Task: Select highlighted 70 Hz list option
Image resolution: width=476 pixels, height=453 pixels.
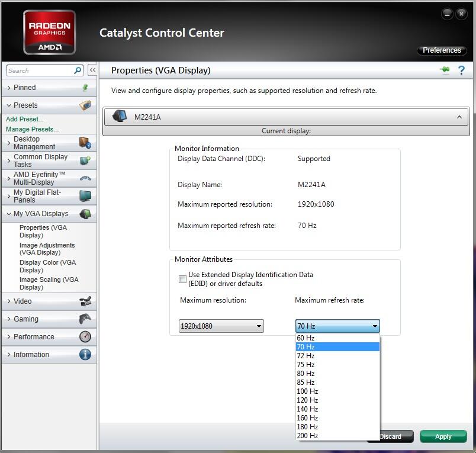Action: coord(337,347)
